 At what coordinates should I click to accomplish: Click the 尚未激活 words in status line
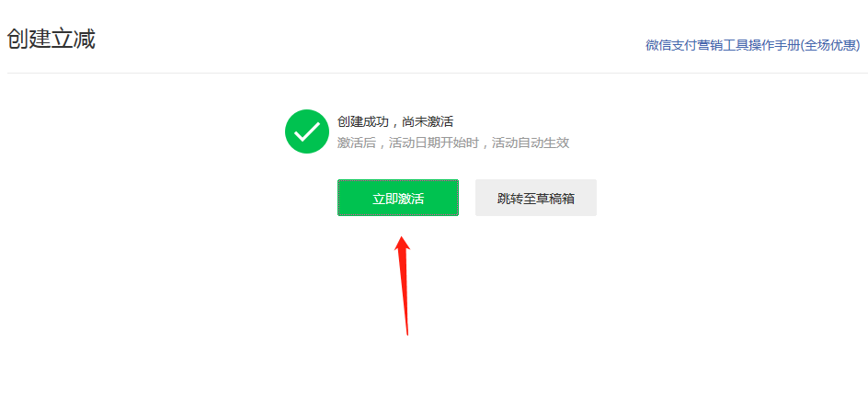pos(428,122)
